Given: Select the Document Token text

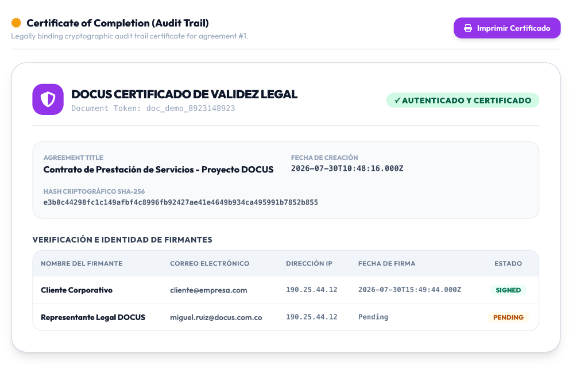Looking at the screenshot, I should point(153,108).
